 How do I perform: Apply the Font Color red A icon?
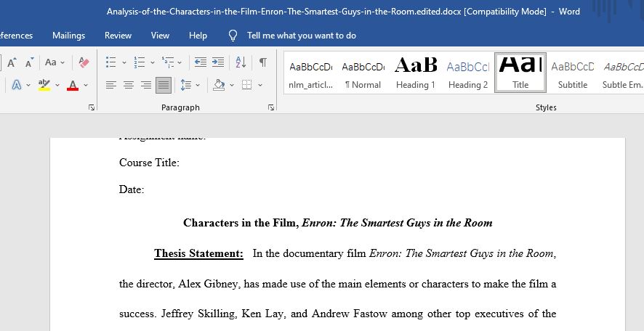tap(73, 85)
